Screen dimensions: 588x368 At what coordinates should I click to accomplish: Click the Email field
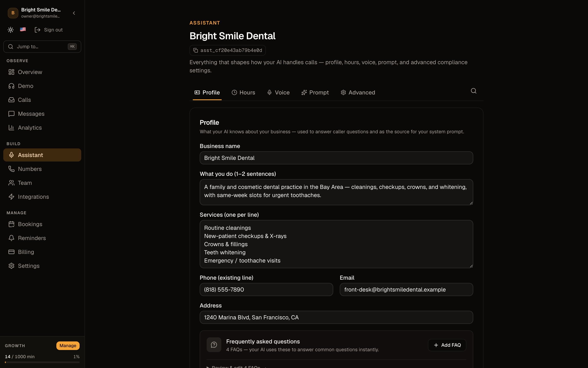pos(406,290)
